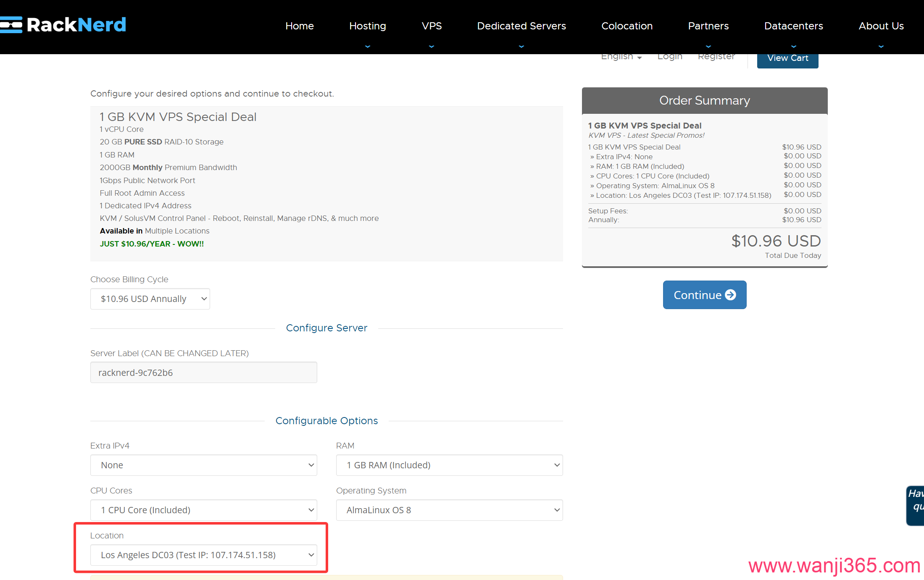This screenshot has height=580, width=924.
Task: Expand chevron under Hosting
Action: (x=368, y=47)
